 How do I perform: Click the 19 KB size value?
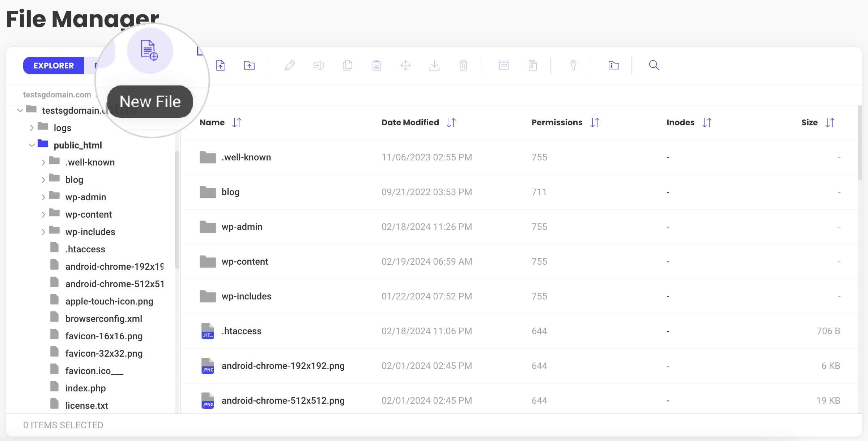tap(828, 401)
